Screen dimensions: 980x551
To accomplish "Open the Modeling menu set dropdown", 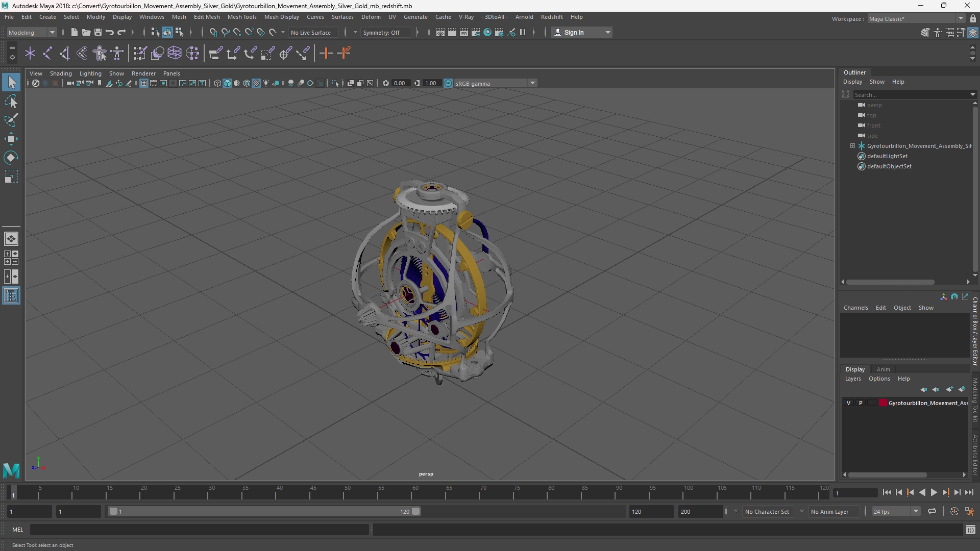I will [x=32, y=32].
